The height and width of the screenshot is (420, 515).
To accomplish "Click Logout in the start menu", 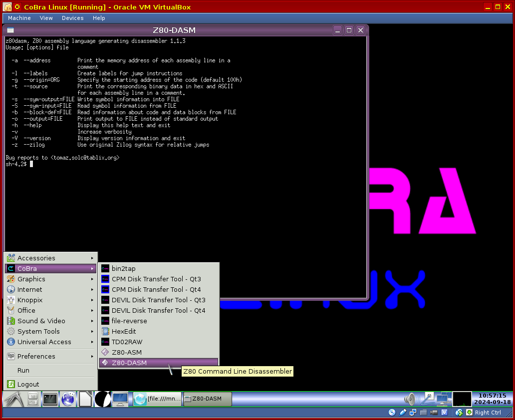I will click(28, 384).
